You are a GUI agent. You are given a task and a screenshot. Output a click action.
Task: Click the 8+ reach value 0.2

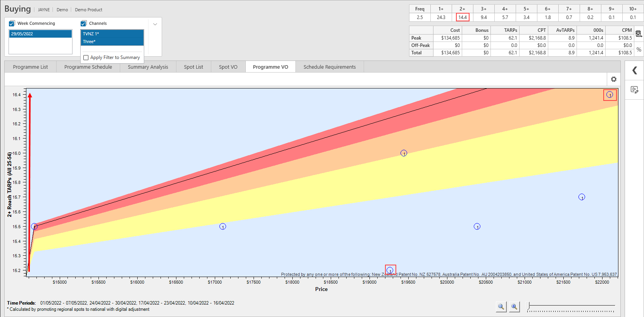point(590,17)
